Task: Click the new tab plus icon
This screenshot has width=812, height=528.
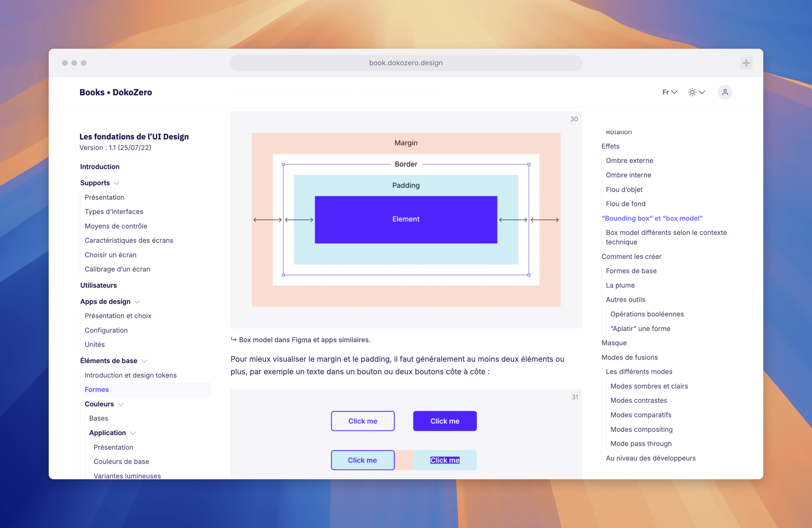Action: [x=746, y=63]
